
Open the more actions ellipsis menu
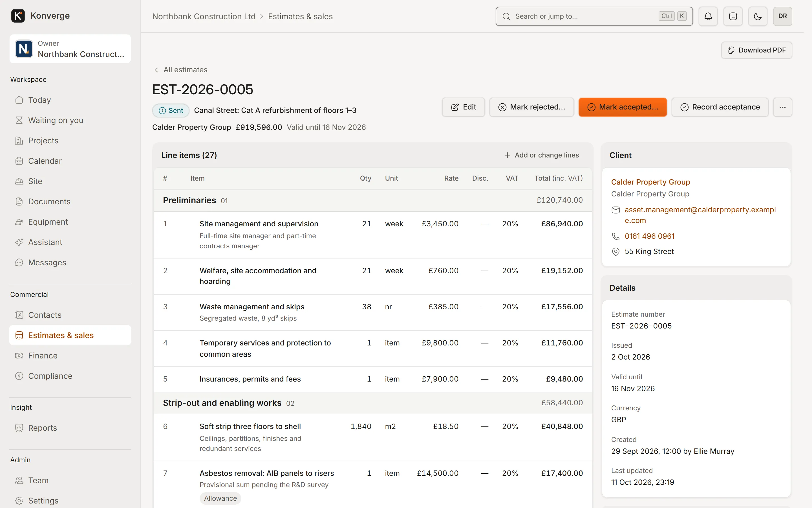782,107
